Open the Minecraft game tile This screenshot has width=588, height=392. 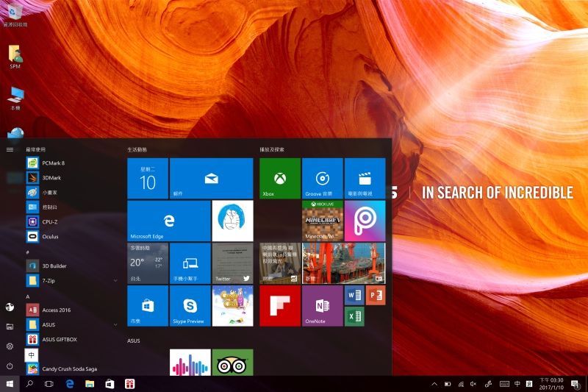tap(322, 221)
